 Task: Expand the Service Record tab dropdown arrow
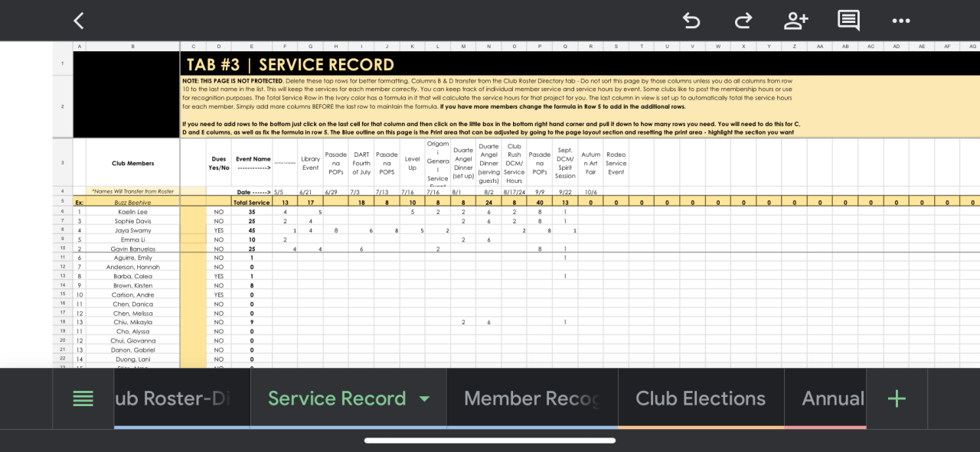pyautogui.click(x=424, y=398)
